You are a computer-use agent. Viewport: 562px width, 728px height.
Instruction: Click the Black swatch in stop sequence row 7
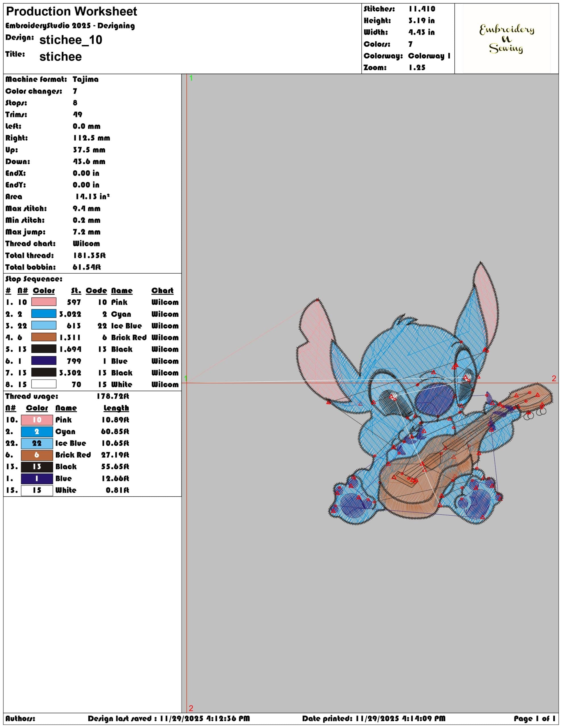[44, 372]
